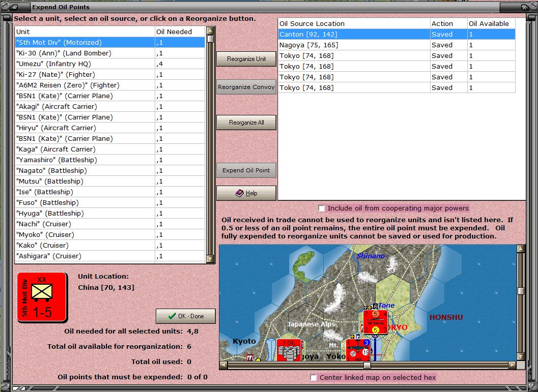Select "Ki-30 (Ann)" (Land Bomber) row

[110, 53]
